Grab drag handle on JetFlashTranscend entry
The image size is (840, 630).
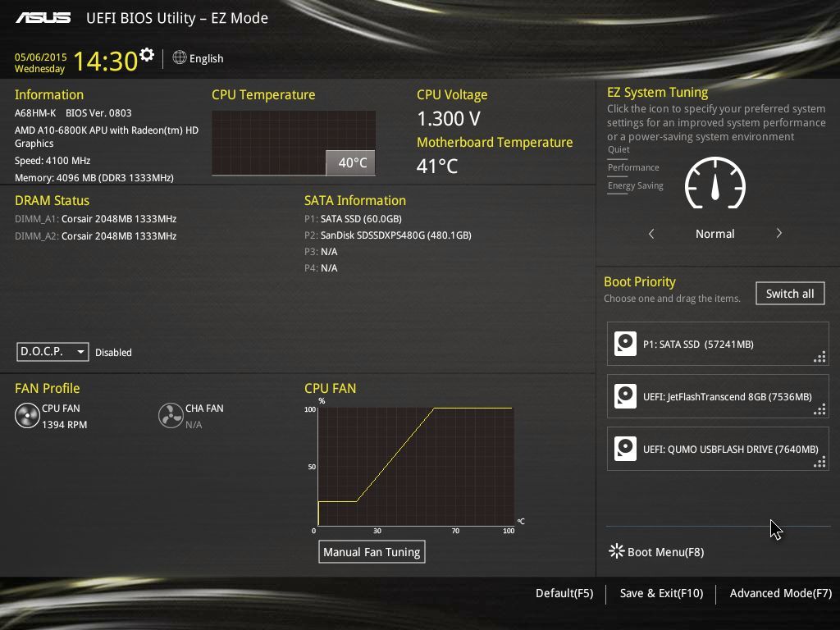tap(819, 409)
